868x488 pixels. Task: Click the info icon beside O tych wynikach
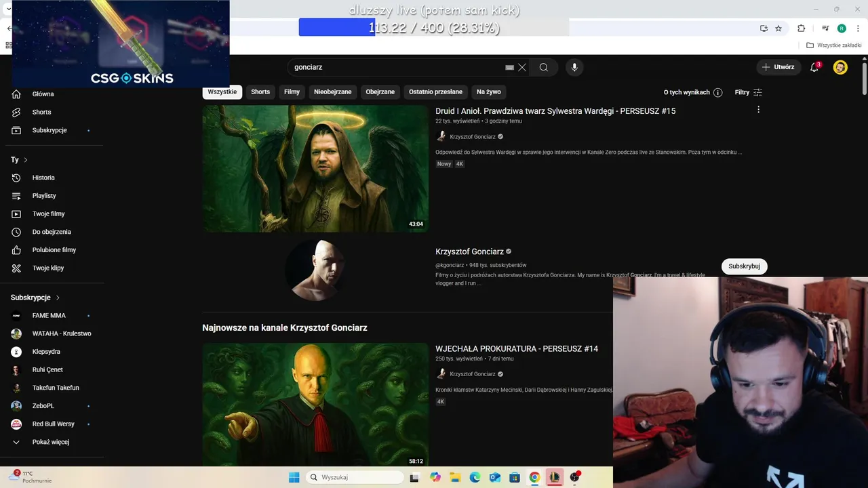[717, 92]
